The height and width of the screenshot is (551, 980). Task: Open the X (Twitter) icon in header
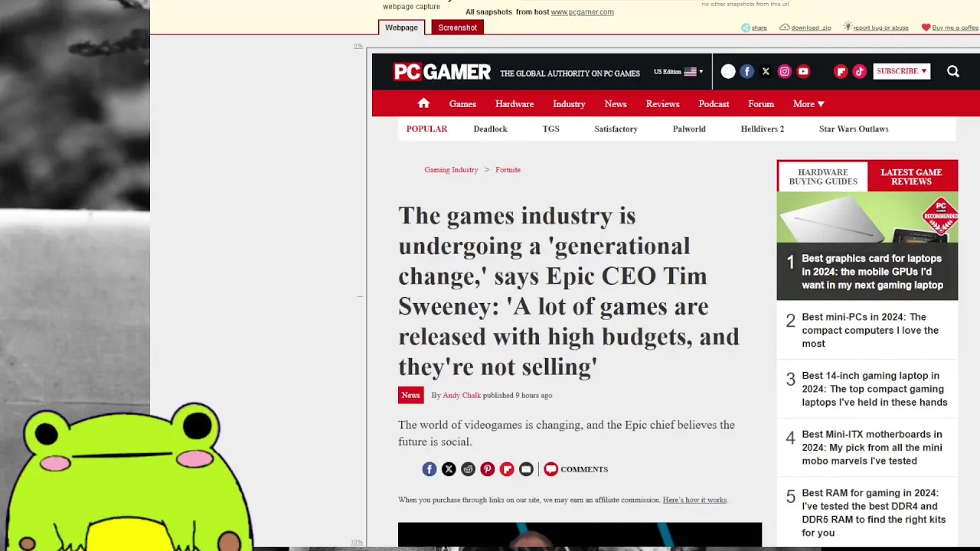point(766,71)
